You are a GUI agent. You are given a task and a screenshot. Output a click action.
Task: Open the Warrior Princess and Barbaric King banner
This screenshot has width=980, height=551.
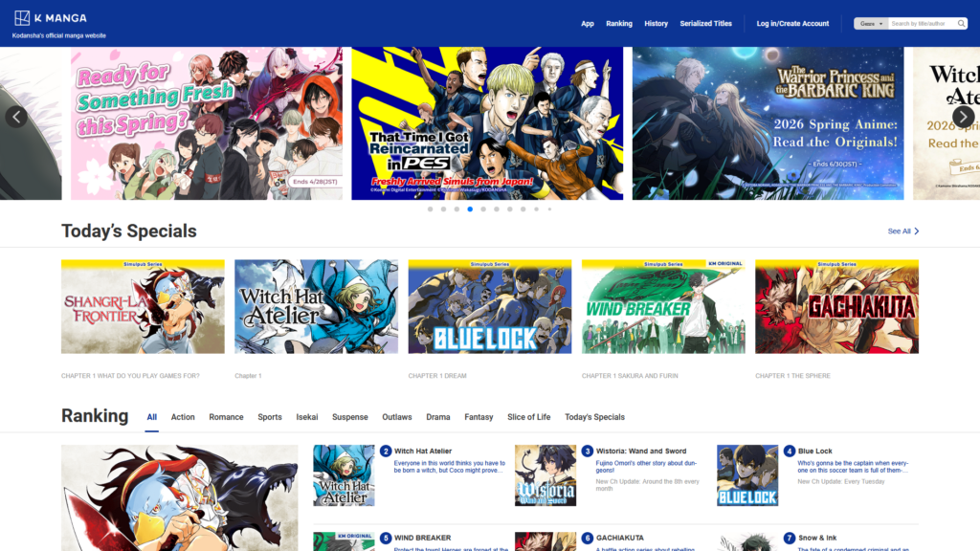click(x=768, y=123)
